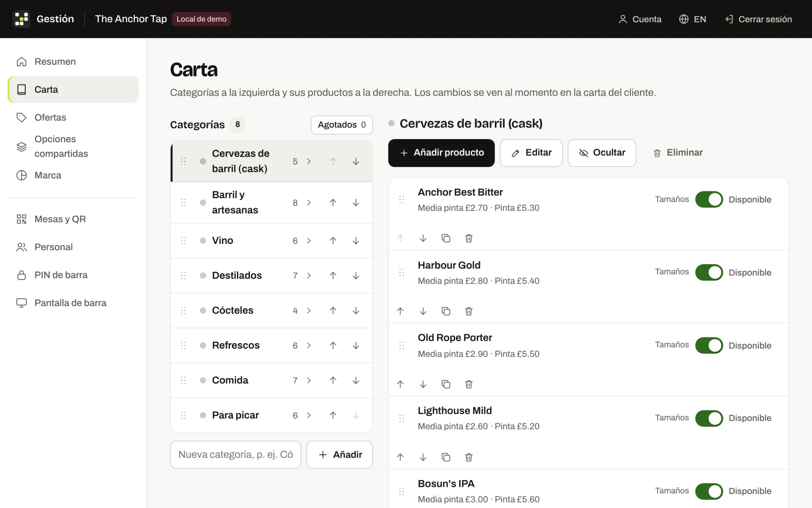Move Comida category down
This screenshot has height=508, width=812.
356,380
